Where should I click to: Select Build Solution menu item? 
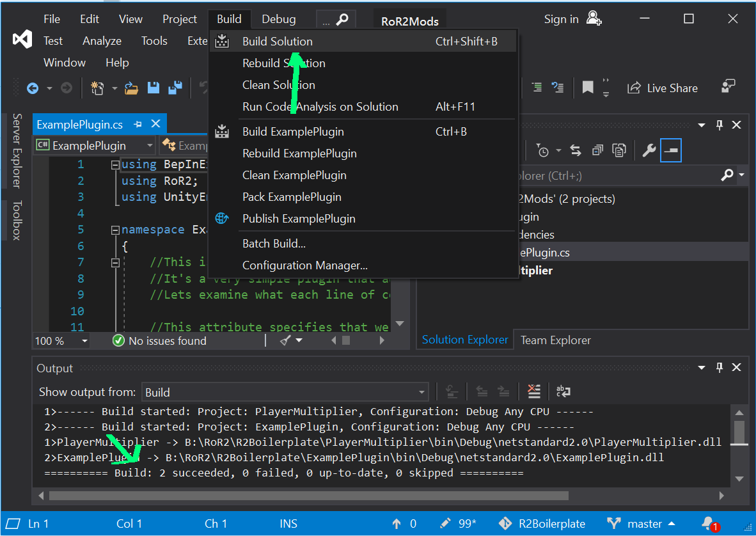363,42
